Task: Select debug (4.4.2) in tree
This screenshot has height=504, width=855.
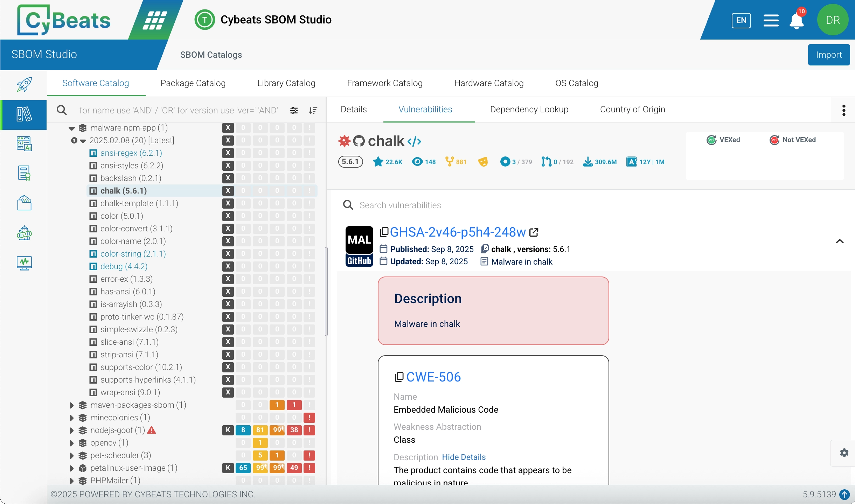Action: coord(124,266)
